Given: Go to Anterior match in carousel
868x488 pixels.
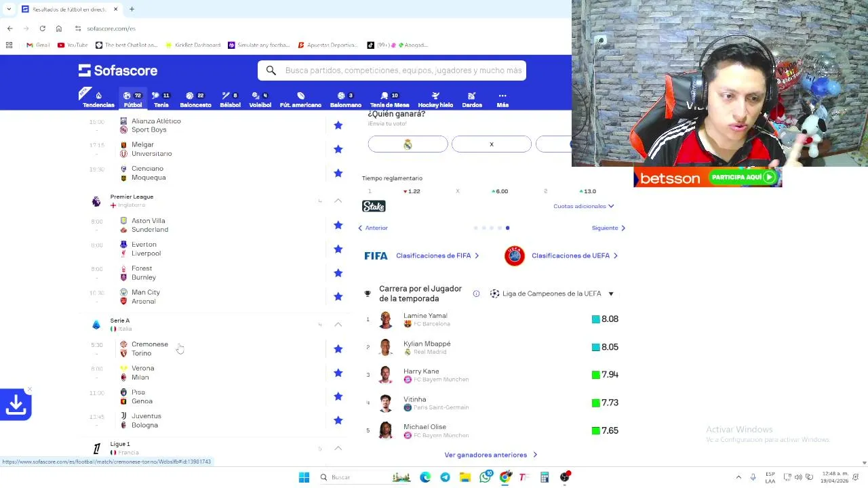Looking at the screenshot, I should point(373,228).
